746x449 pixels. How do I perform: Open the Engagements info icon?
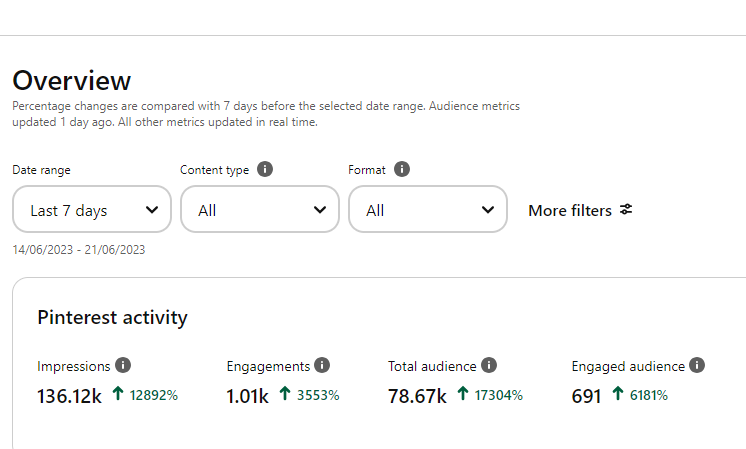tap(322, 366)
